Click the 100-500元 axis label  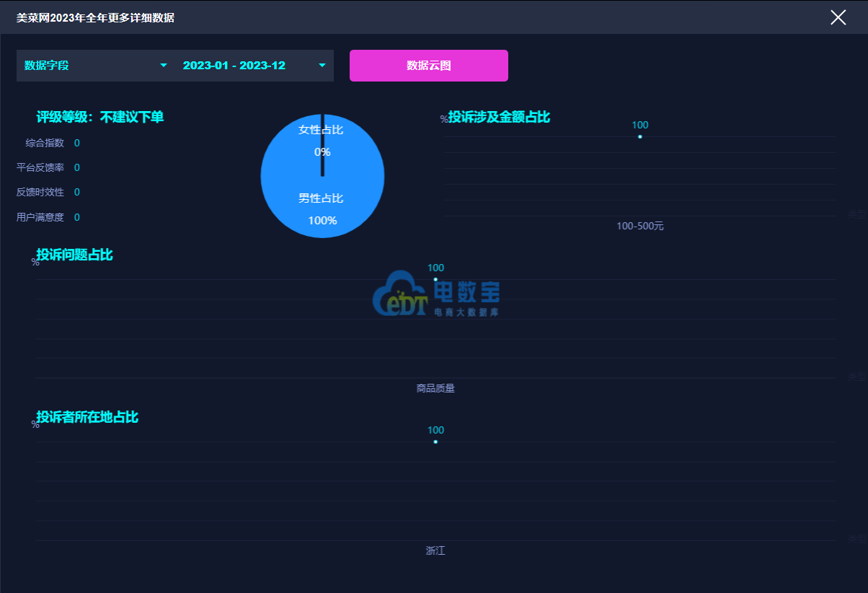click(639, 226)
